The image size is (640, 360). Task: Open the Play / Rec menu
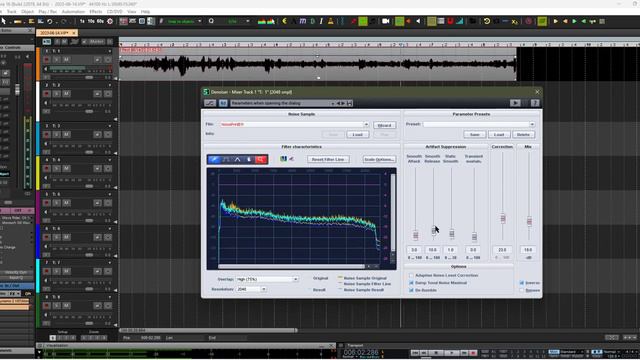point(47,11)
